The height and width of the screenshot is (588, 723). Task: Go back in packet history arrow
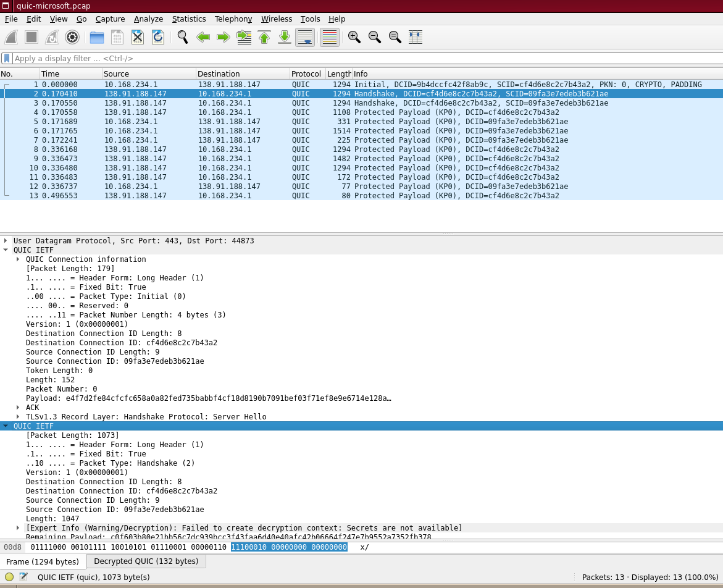point(203,37)
